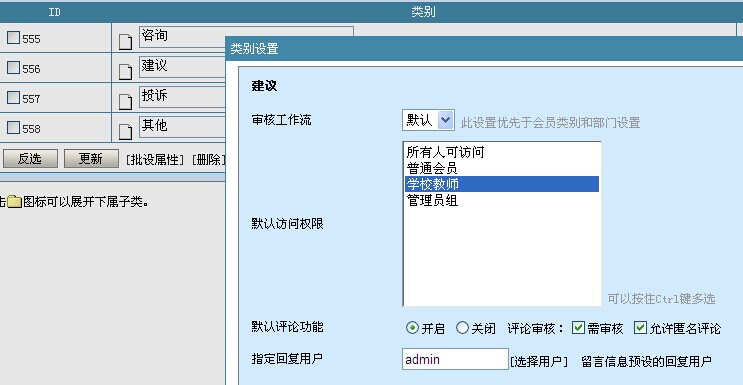This screenshot has height=385, width=743.
Task: Select the 开启 radio button
Action: [412, 328]
